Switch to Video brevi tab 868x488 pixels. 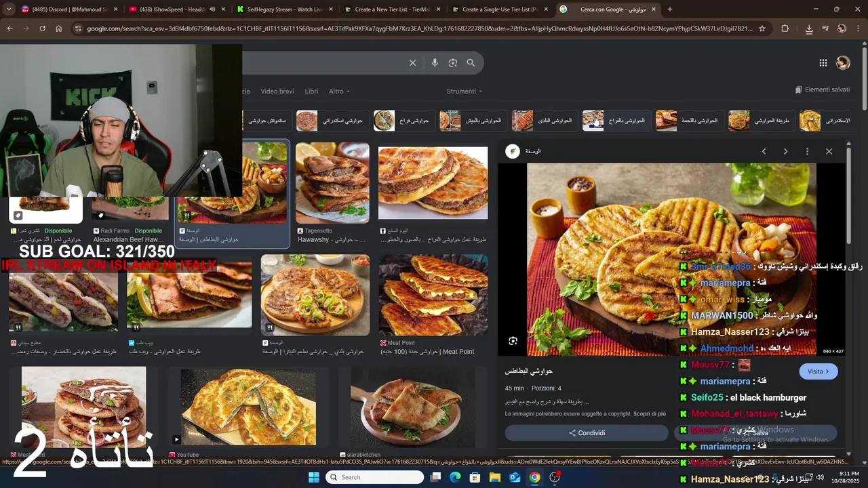click(277, 91)
